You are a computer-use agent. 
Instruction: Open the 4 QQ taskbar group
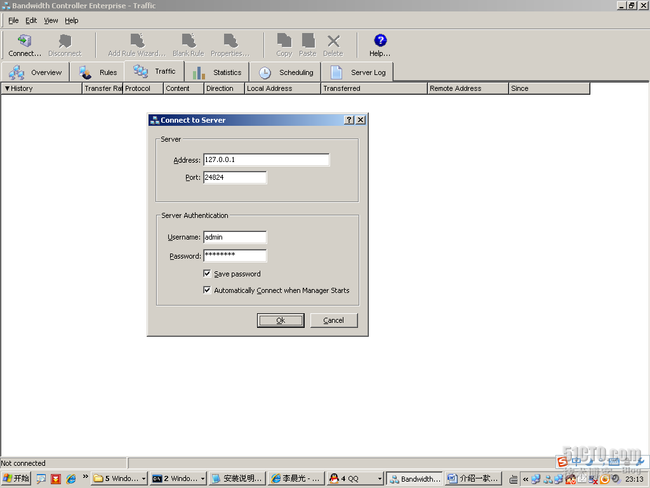tap(355, 478)
